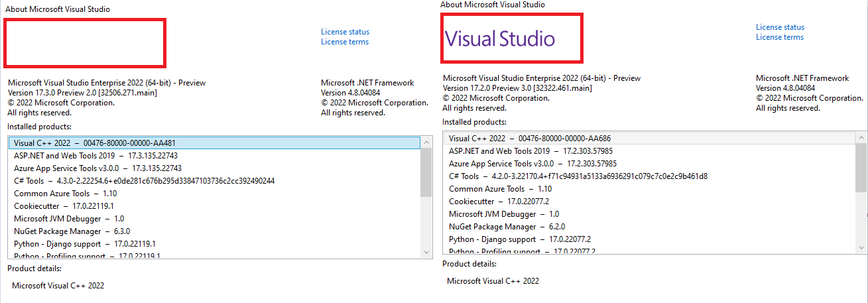The image size is (868, 303).
Task: Click Version 4.8.04084 text in 17.2.0 dialog
Action: 786,88
